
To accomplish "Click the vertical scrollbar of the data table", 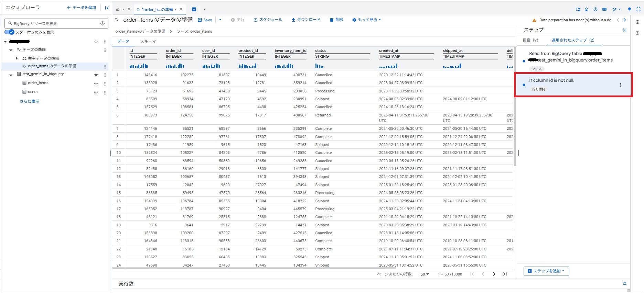I will pos(515,106).
